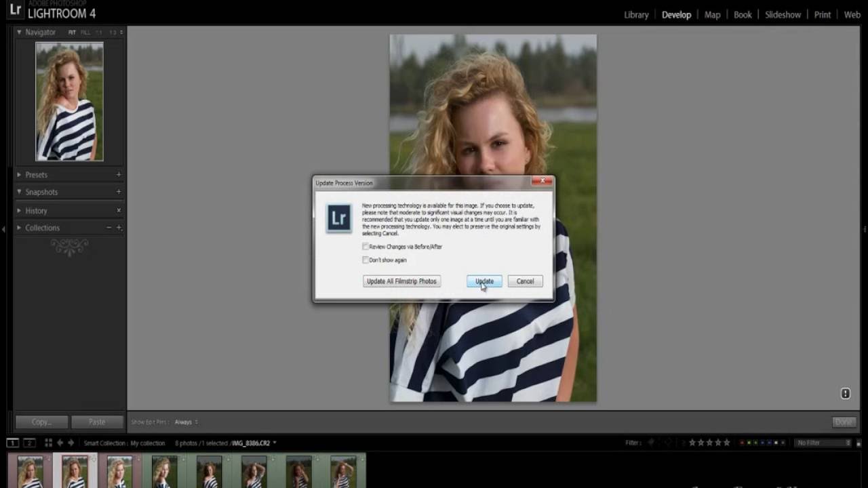Filter by red color label
868x488 pixels.
coord(743,443)
